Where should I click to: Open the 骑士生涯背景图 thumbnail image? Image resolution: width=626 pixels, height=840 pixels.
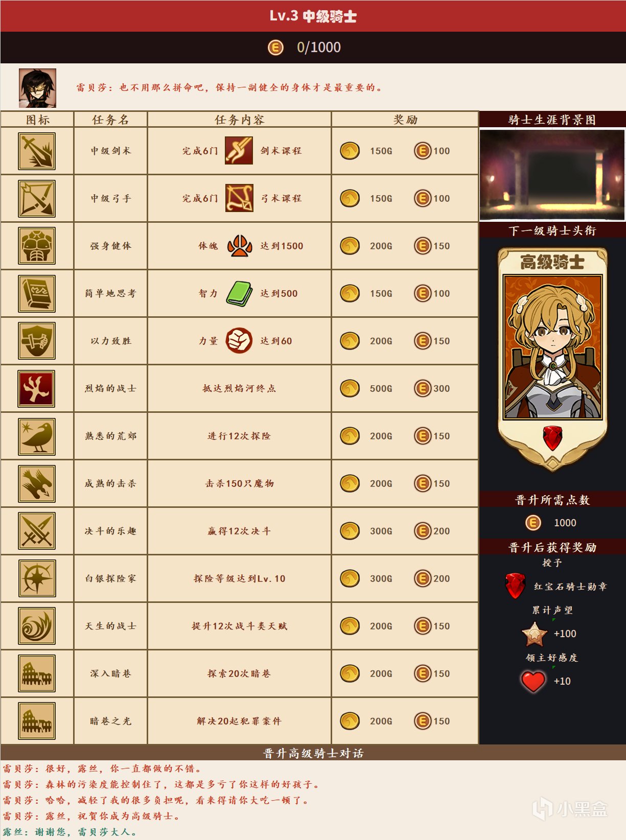(x=552, y=175)
